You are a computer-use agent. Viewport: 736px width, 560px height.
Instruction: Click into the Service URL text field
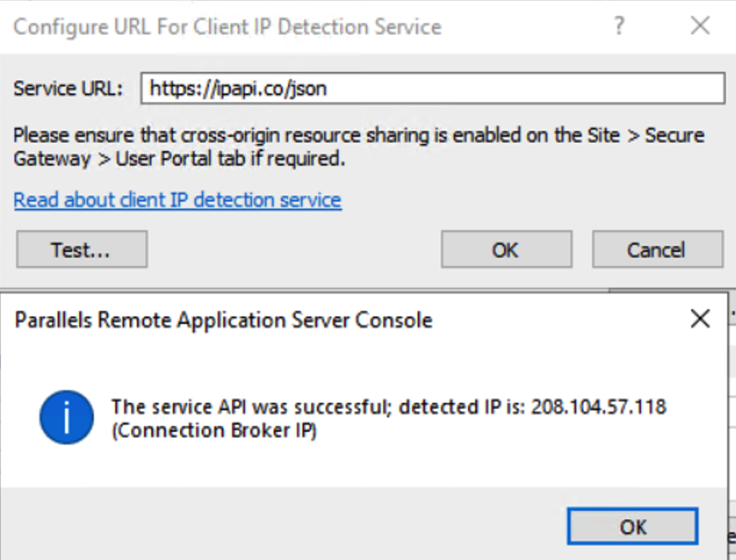tap(432, 89)
